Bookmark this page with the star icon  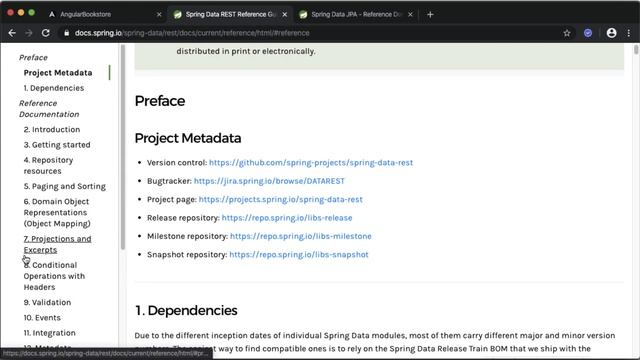tap(567, 33)
